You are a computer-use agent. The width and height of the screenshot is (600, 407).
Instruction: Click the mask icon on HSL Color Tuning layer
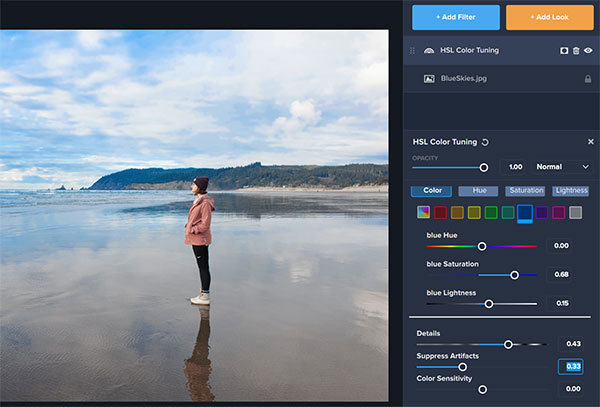pyautogui.click(x=563, y=50)
